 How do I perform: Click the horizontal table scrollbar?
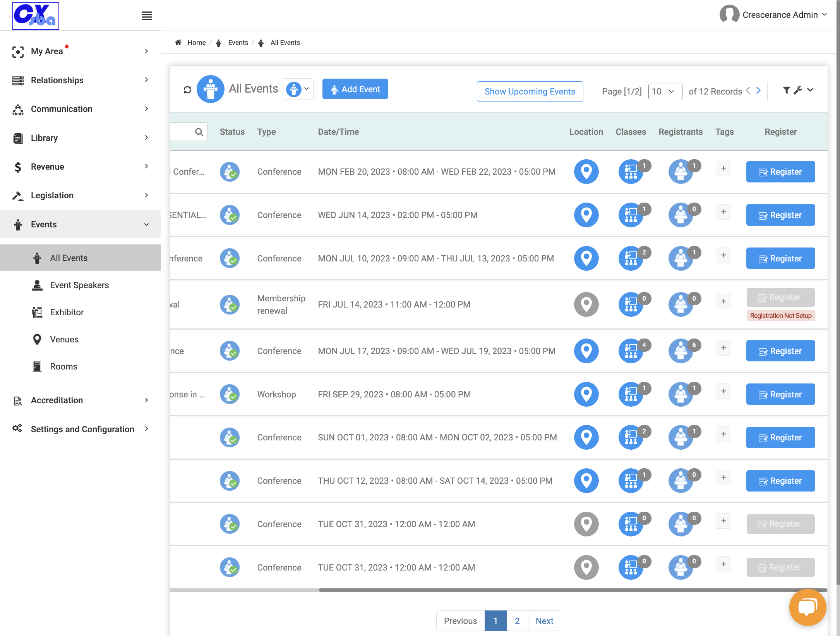pyautogui.click(x=573, y=590)
